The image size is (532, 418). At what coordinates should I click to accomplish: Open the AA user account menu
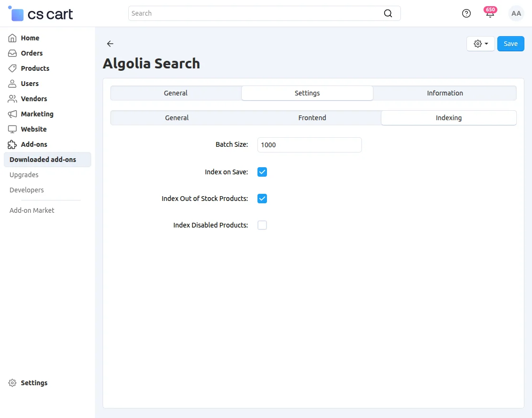[516, 14]
